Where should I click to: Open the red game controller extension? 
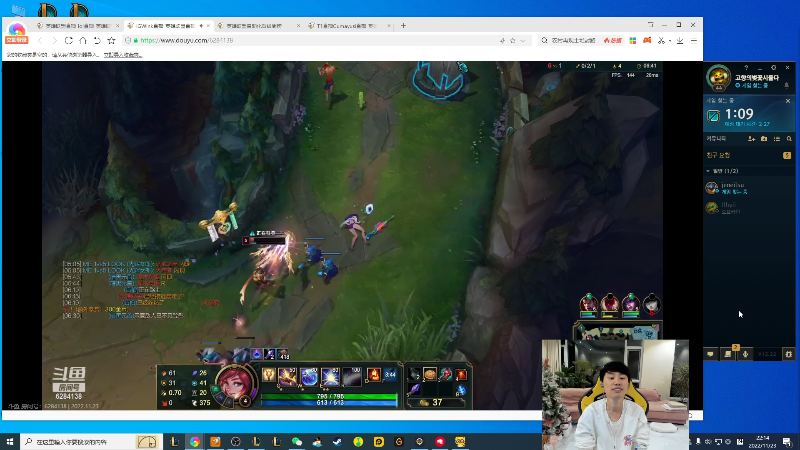pos(647,40)
